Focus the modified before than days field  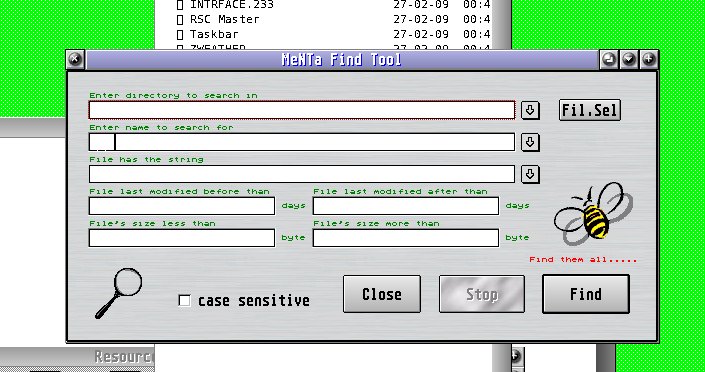[x=182, y=206]
